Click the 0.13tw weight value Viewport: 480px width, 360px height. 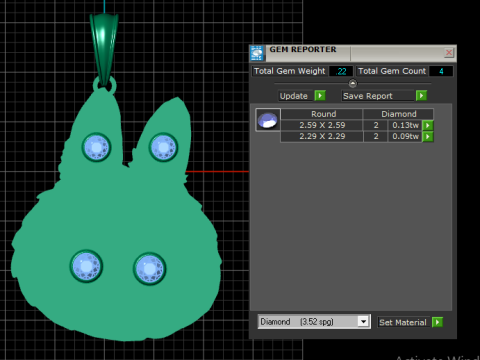click(405, 125)
